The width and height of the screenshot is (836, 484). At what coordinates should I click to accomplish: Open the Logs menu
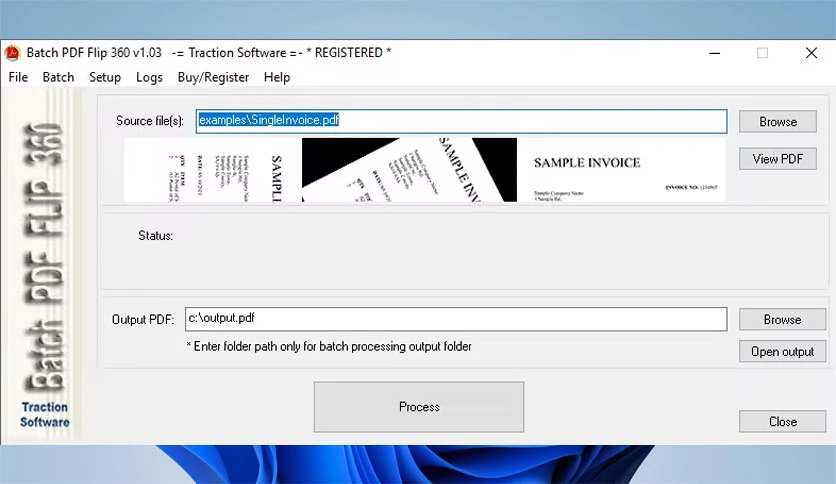[x=149, y=77]
